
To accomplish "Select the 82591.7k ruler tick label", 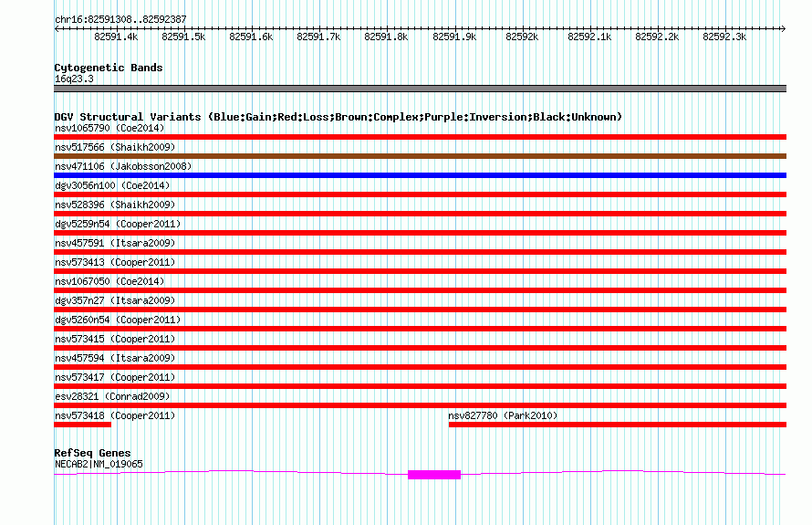I will tap(318, 37).
